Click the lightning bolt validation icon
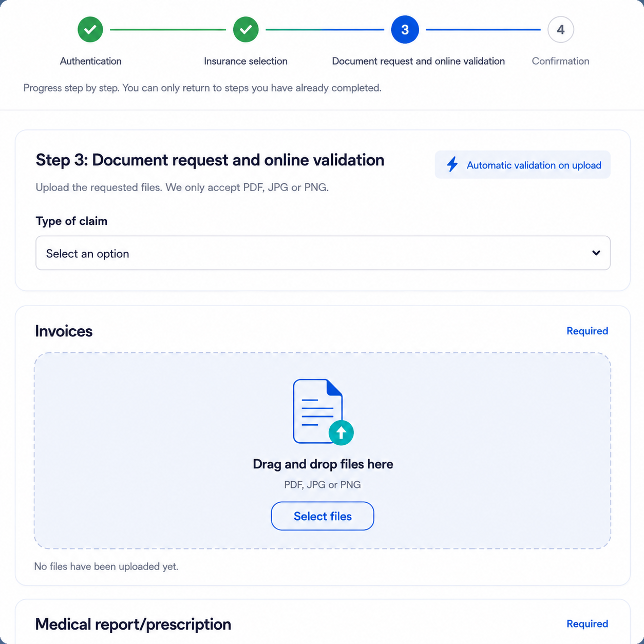This screenshot has height=644, width=644. click(x=452, y=164)
